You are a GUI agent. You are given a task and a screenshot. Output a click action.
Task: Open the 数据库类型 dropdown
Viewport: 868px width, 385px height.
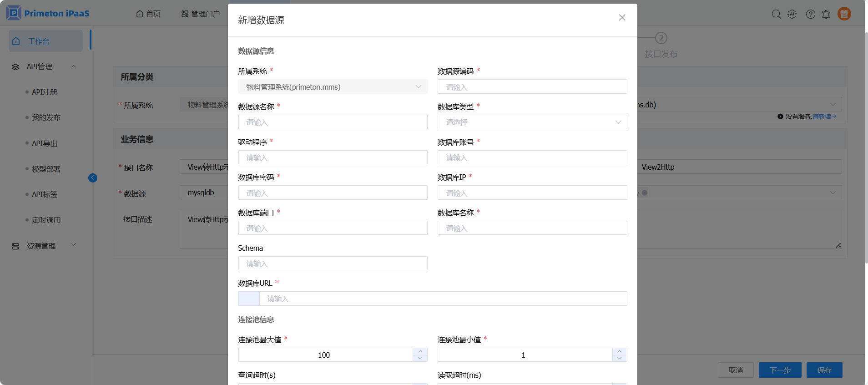click(x=532, y=122)
